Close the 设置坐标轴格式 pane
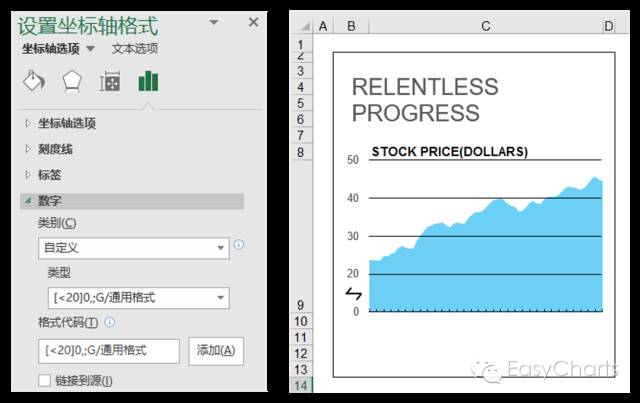The image size is (640, 403). 253,22
